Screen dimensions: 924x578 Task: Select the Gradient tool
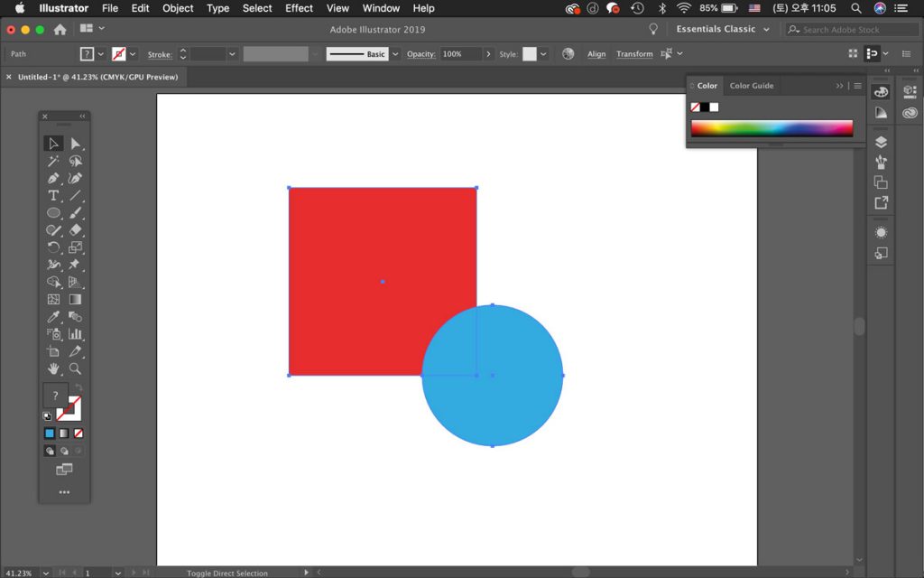point(76,299)
